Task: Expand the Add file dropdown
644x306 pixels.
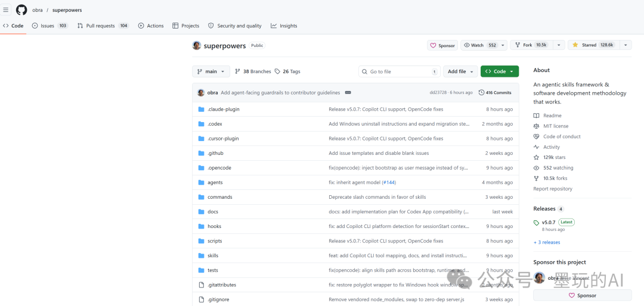Action: click(x=461, y=71)
